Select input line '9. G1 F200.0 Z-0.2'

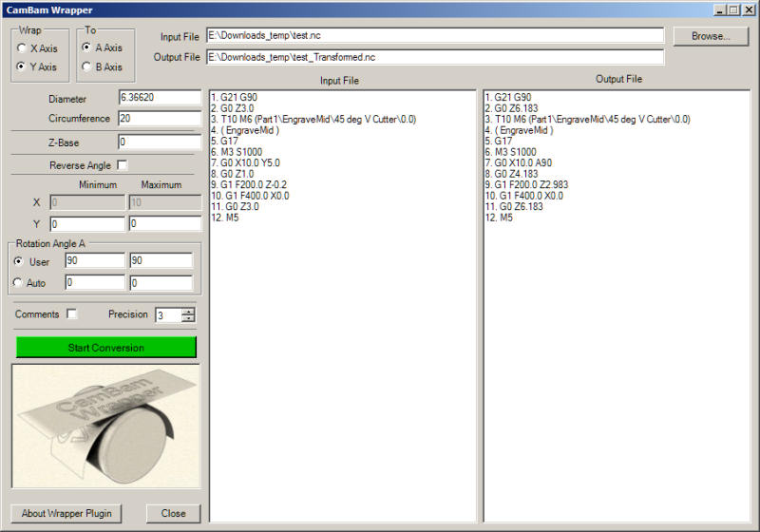coord(249,184)
